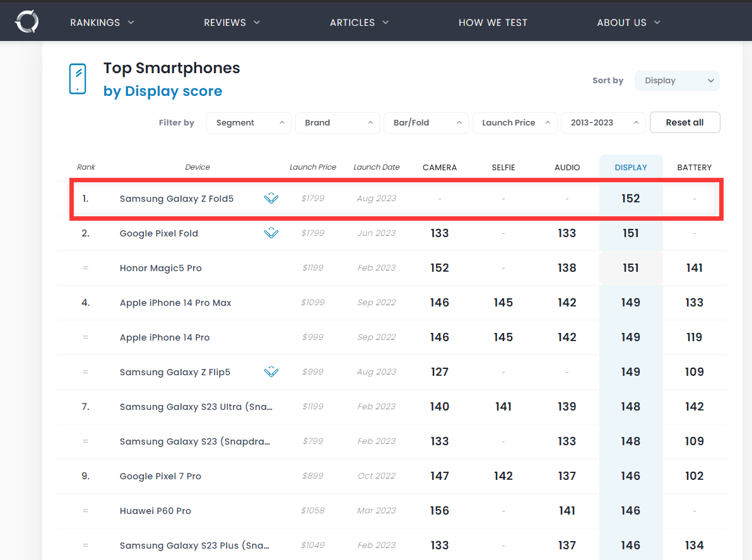Open the Bar/Fold filter

426,123
